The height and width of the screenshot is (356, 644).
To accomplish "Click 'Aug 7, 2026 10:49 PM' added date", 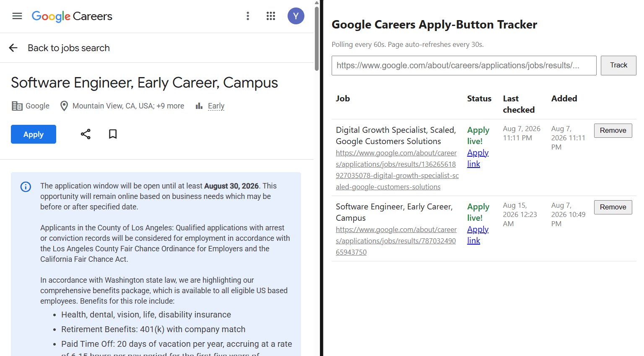I will [x=568, y=214].
